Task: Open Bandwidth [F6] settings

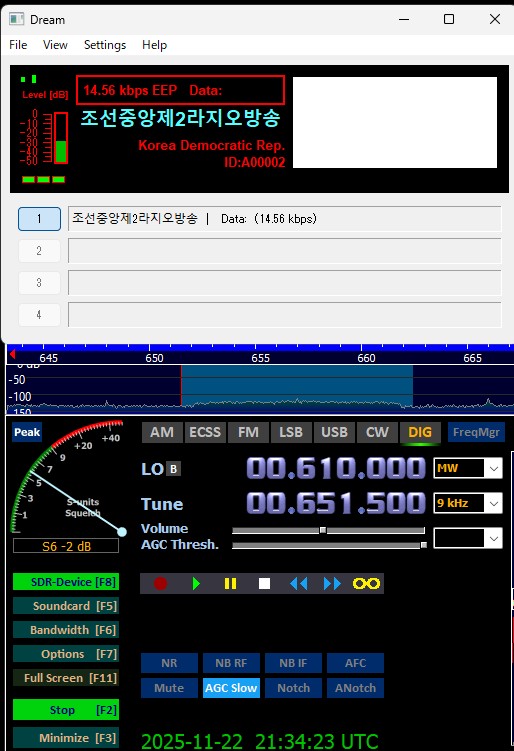Action: pos(66,630)
